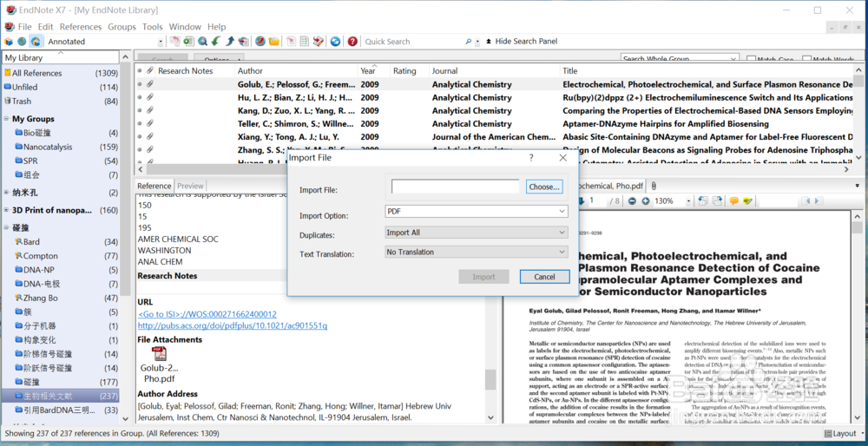Image resolution: width=868 pixels, height=446 pixels.
Task: Click the Quick Search magnifier icon
Action: [x=468, y=42]
